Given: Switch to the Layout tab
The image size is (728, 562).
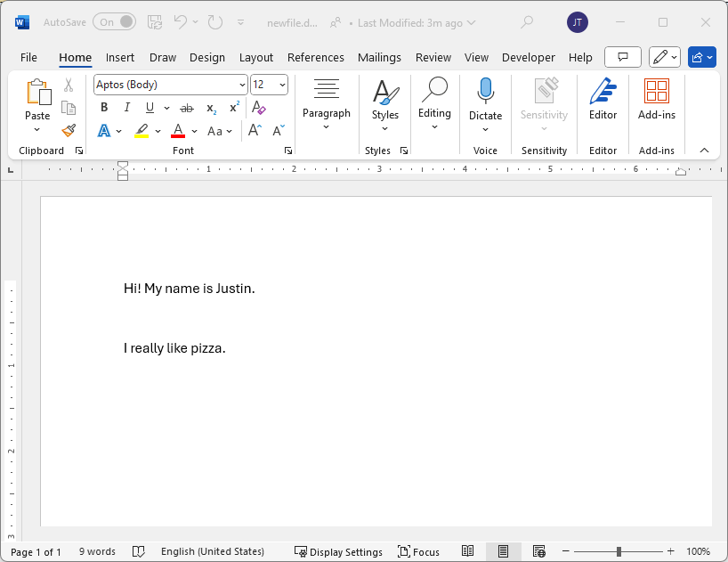Looking at the screenshot, I should click(256, 57).
